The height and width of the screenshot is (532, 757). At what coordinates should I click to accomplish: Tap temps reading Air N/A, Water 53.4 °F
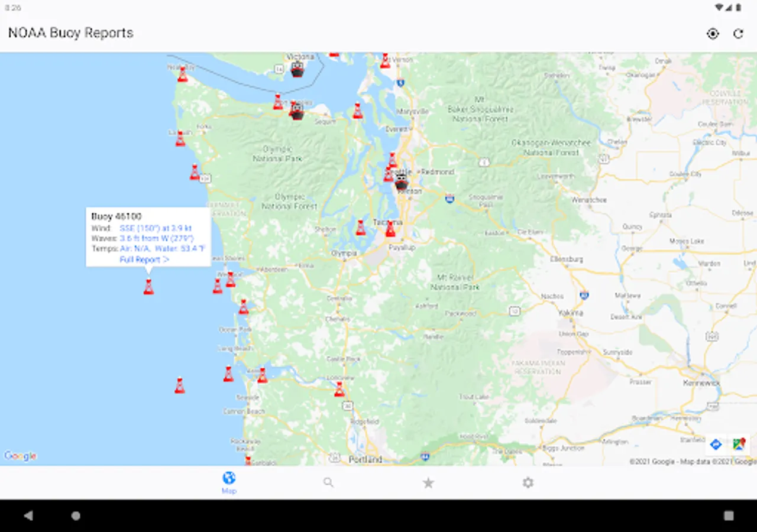163,249
